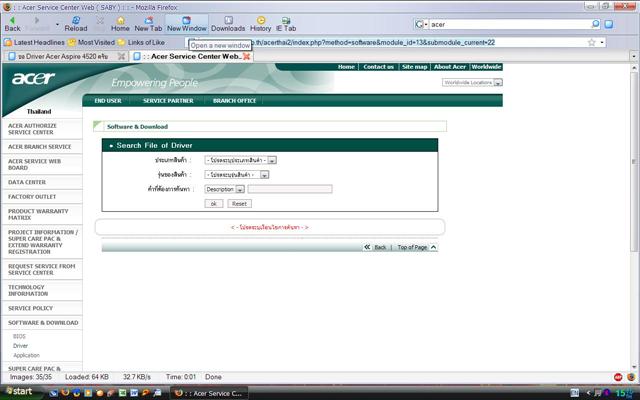Open the list-all-tabs dropdown arrow
This screenshot has height=400, width=640.
[634, 56]
